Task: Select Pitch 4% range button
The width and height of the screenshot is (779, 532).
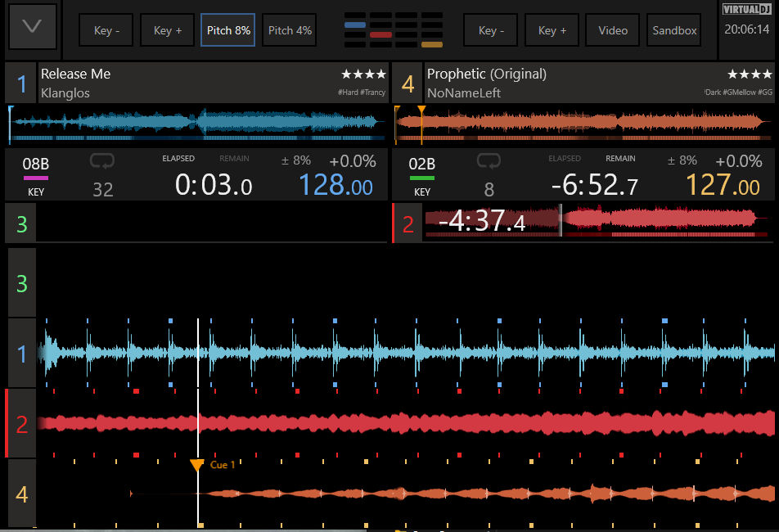Action: [x=290, y=30]
